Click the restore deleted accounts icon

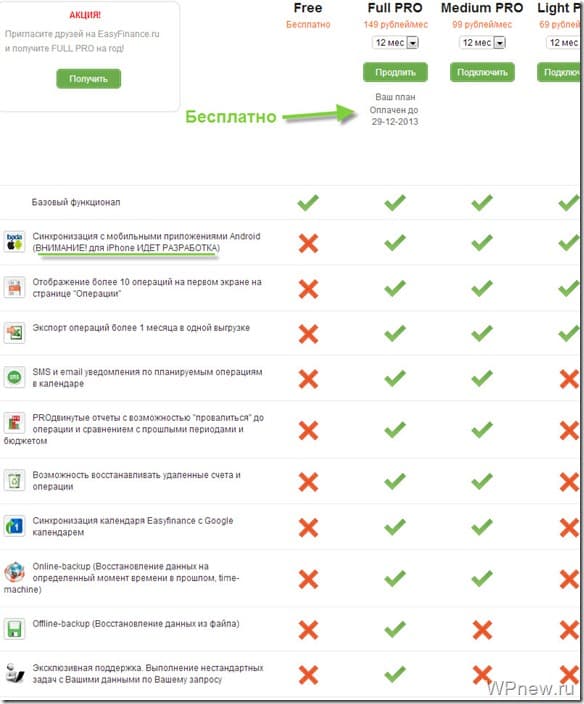click(x=14, y=481)
